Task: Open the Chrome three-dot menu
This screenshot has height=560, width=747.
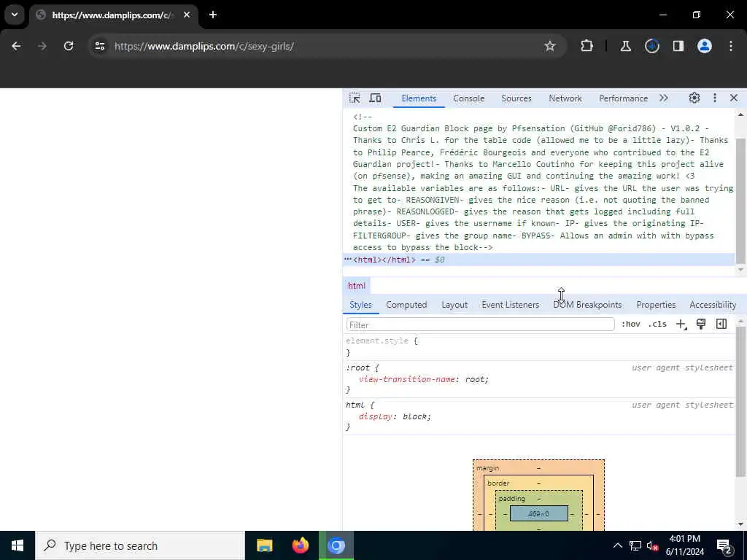Action: pos(731,46)
